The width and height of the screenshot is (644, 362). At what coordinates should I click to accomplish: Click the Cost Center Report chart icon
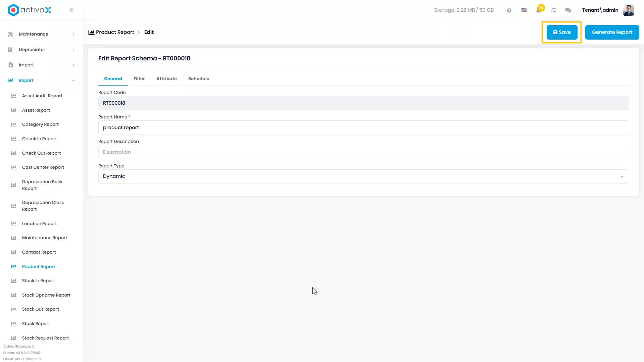(x=14, y=167)
